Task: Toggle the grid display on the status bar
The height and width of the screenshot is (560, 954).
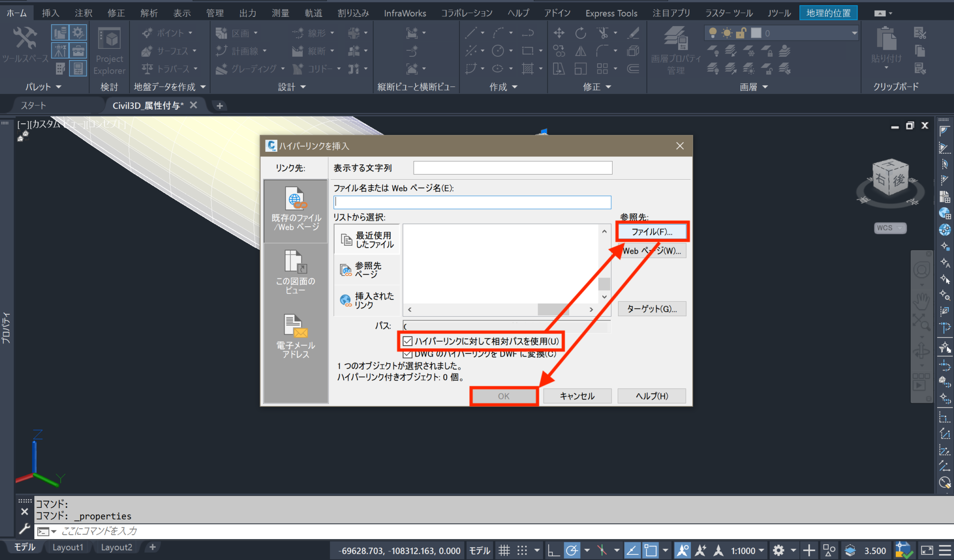Action: click(x=504, y=550)
